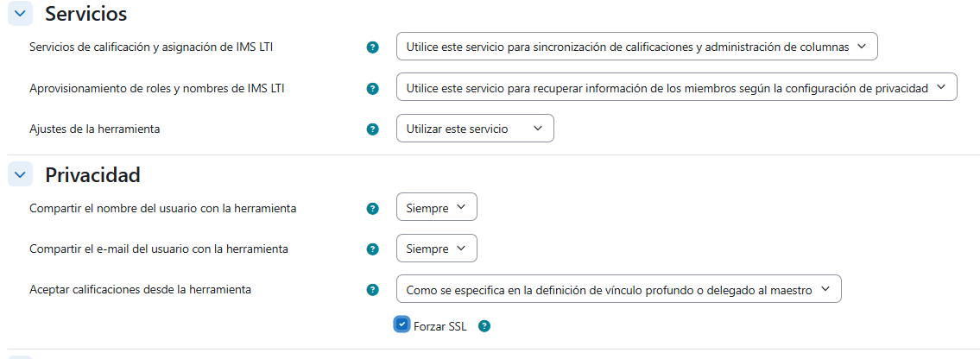Open the Ajustes de la herramienta dropdown
Image resolution: width=980 pixels, height=359 pixels.
click(474, 129)
